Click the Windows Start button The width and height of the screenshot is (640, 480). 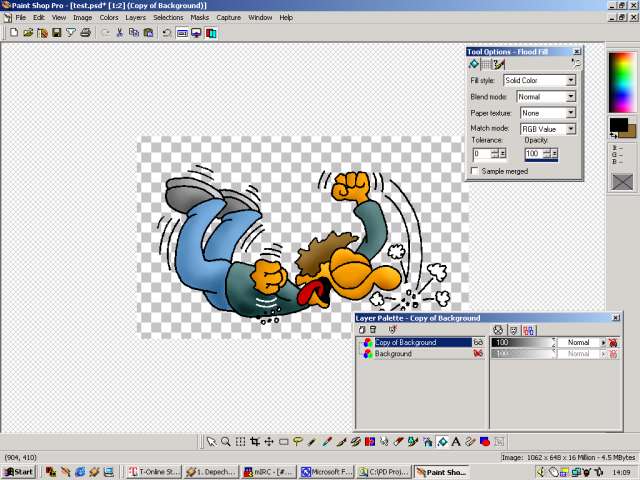[18, 472]
